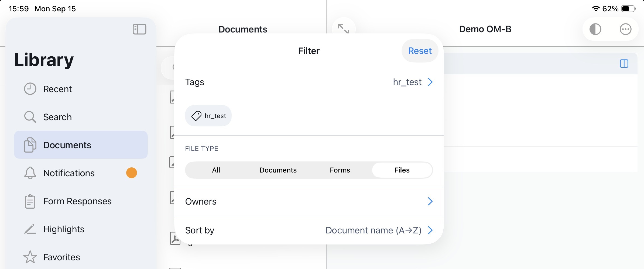Click the split view columns icon

[x=624, y=64]
